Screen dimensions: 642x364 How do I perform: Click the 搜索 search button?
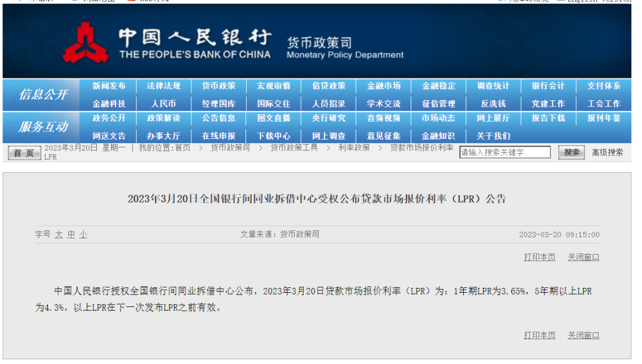coord(570,152)
